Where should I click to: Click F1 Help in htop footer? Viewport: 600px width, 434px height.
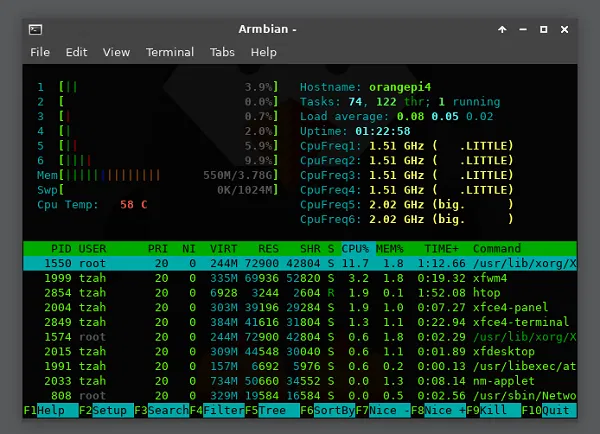pyautogui.click(x=50, y=410)
